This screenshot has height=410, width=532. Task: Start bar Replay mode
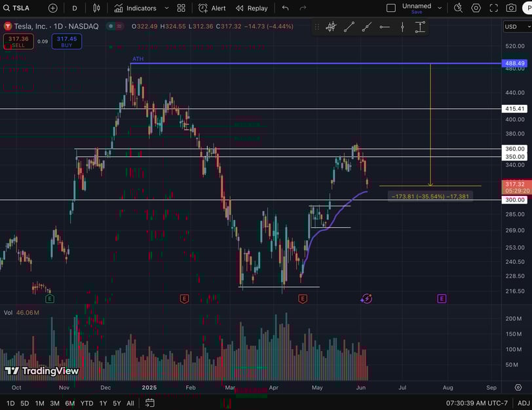252,8
